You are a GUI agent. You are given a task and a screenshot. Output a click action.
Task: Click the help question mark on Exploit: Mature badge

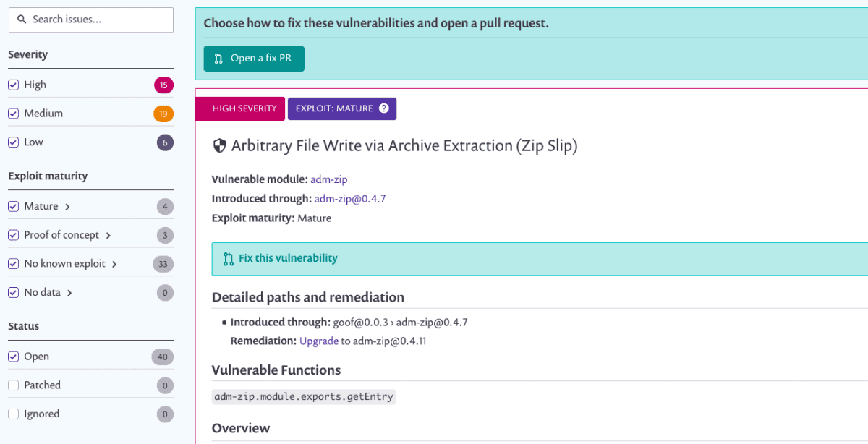384,108
